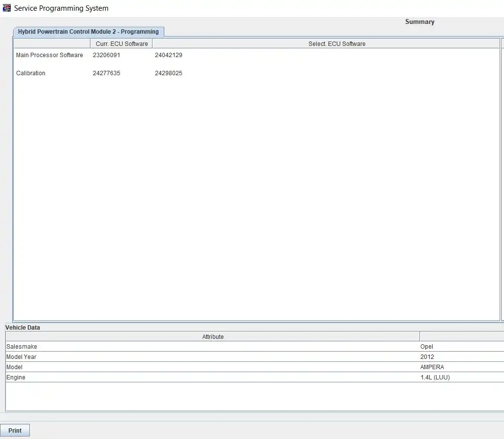Select the Hybrid Powertrain Control Module 2 tab
This screenshot has height=439, width=504.
[x=88, y=32]
